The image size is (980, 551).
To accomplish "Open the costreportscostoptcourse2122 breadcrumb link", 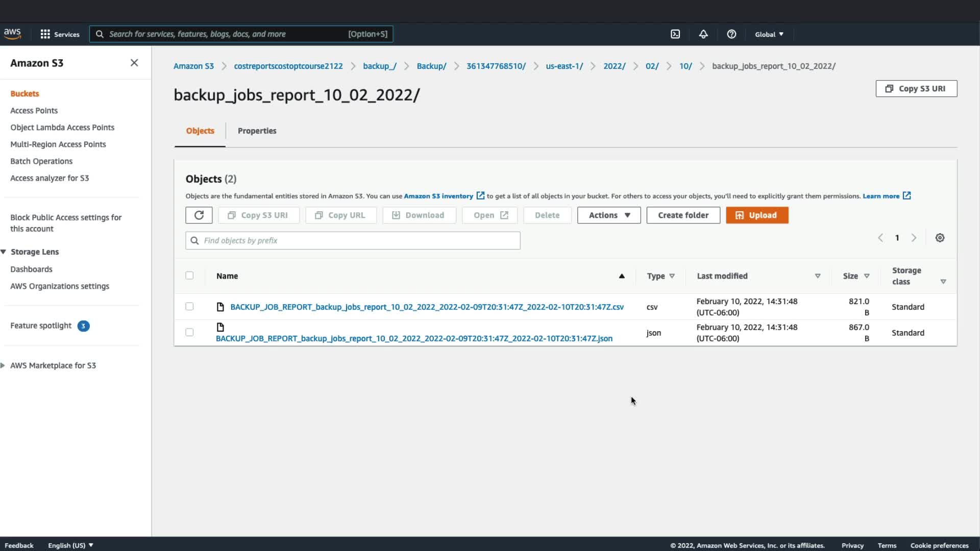I will point(288,66).
